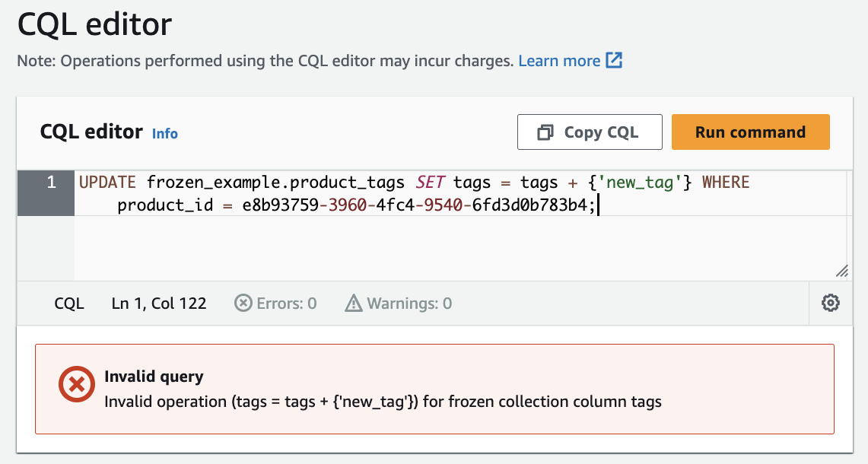Screen dimensions: 868x464
Task: Place cursor on the UPDATE keyword
Action: (x=107, y=183)
